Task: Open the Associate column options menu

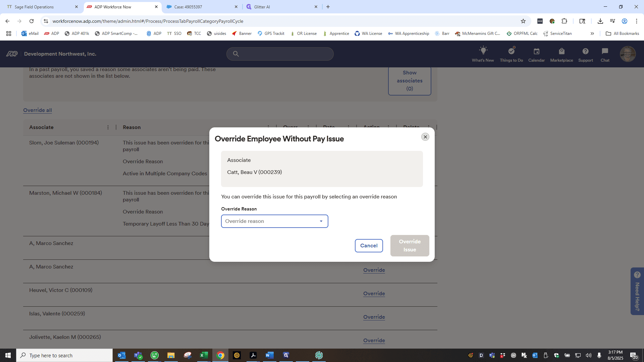Action: 108,127
